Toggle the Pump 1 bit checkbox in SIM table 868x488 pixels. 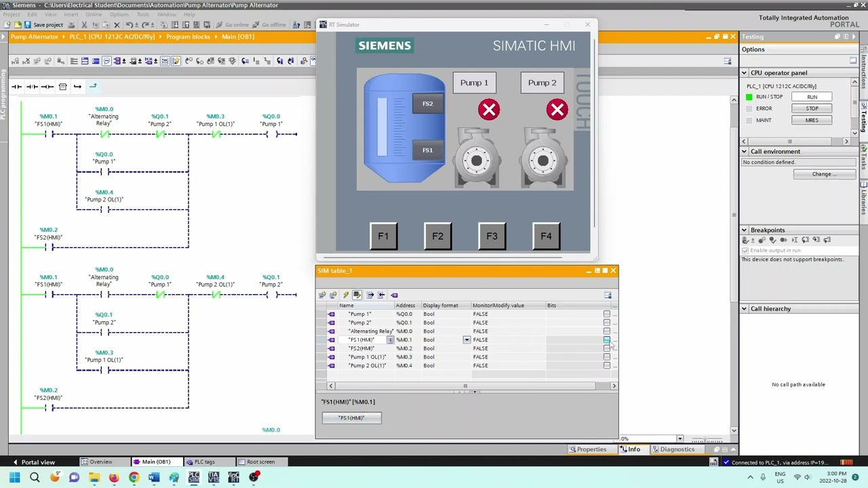606,314
